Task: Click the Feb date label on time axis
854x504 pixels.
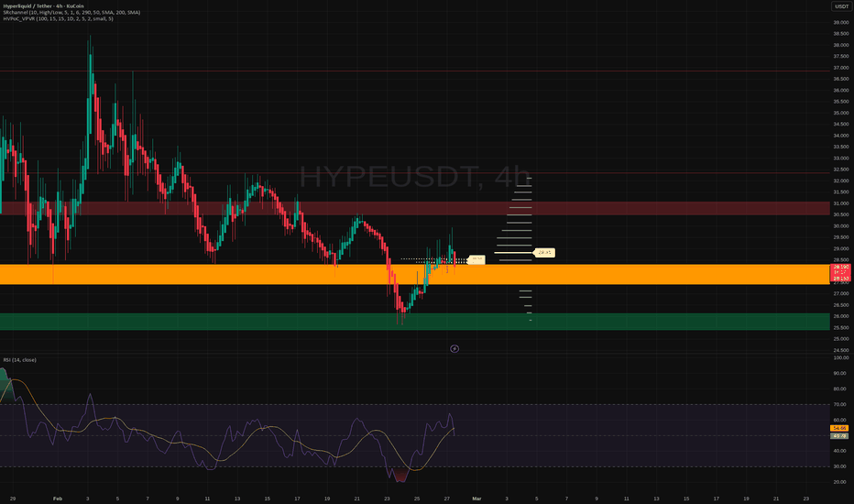Action: click(x=58, y=499)
